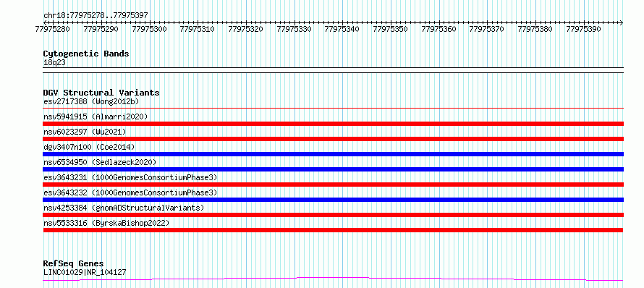Click the Cytogenetic Bands track heading
Image resolution: width=644 pixels, height=288 pixels.
[86, 54]
